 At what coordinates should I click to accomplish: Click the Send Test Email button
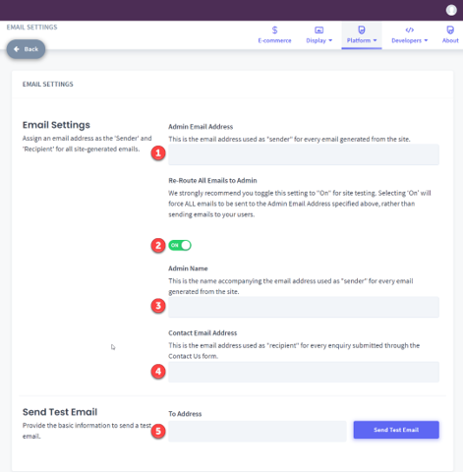(x=396, y=430)
